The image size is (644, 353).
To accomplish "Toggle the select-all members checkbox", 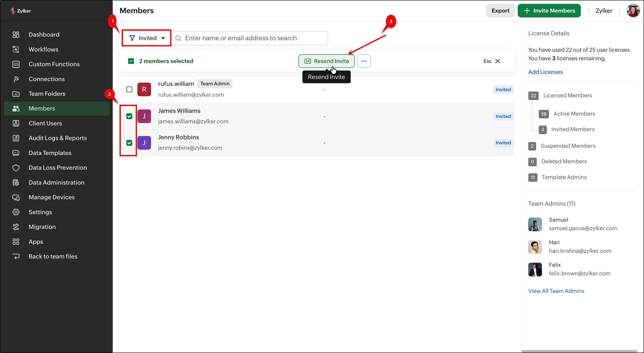I will tap(131, 61).
